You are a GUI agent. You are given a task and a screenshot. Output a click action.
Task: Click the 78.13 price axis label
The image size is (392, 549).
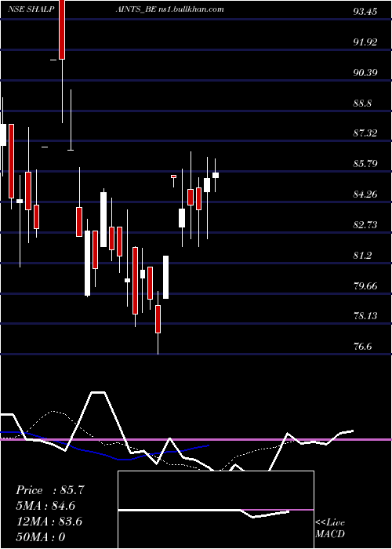point(365,316)
